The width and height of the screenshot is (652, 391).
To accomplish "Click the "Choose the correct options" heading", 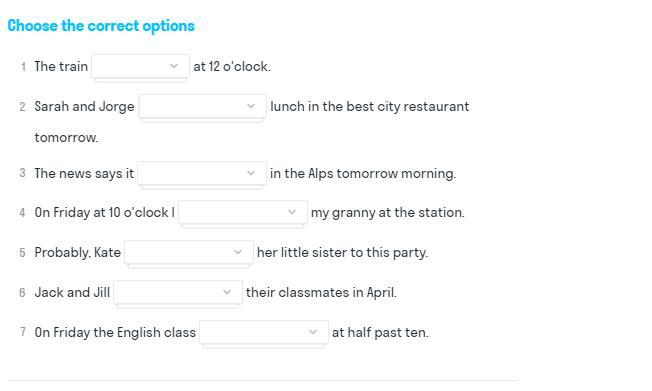I will (x=101, y=26).
